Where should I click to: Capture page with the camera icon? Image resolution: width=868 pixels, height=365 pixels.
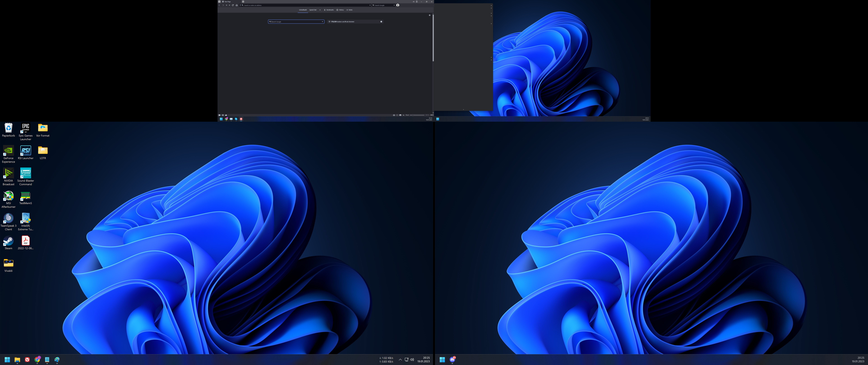(x=394, y=115)
